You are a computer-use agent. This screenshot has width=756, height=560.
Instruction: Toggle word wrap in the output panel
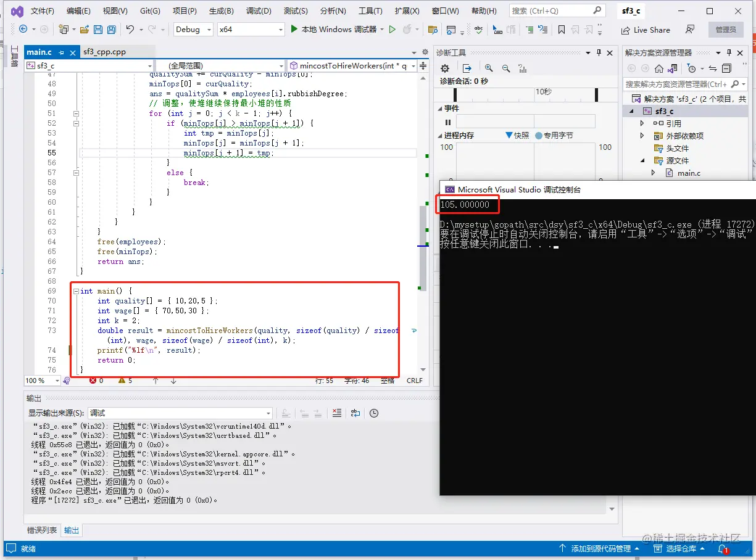point(355,413)
